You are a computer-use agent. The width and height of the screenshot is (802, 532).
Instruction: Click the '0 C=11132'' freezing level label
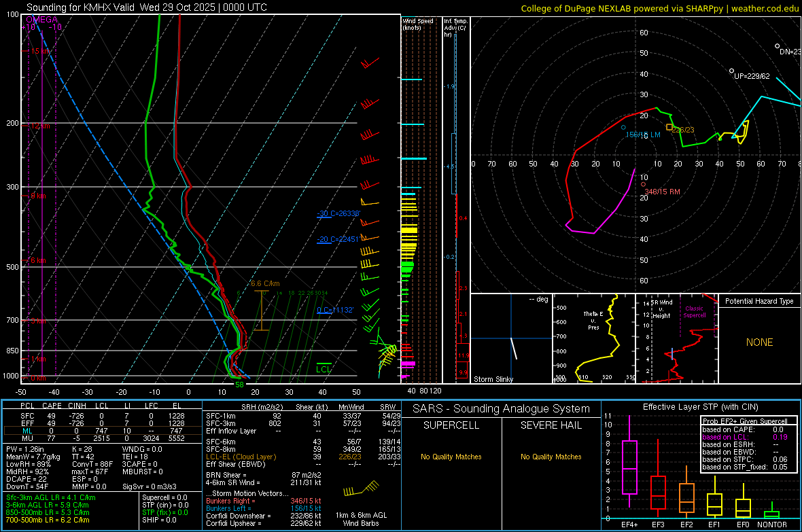point(335,309)
